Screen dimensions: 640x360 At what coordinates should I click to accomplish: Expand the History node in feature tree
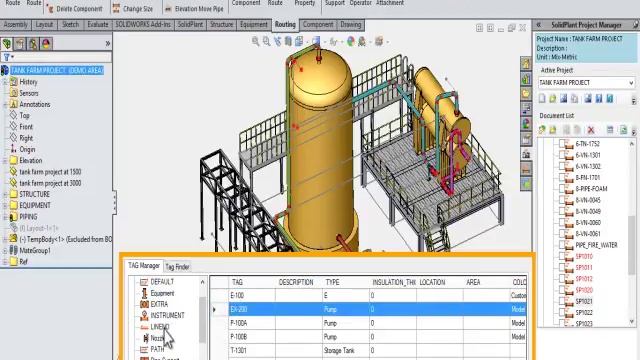(x=5, y=82)
